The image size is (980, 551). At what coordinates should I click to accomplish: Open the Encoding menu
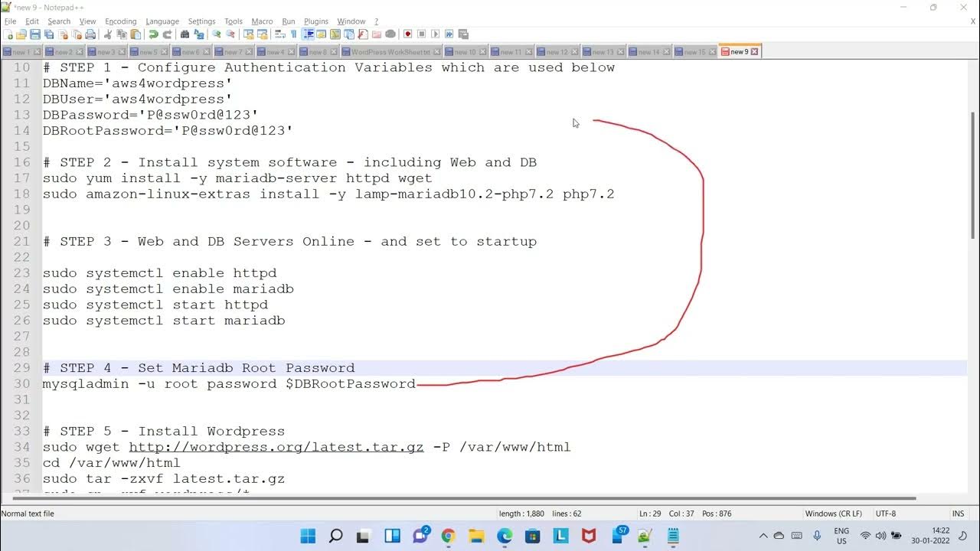coord(120,21)
